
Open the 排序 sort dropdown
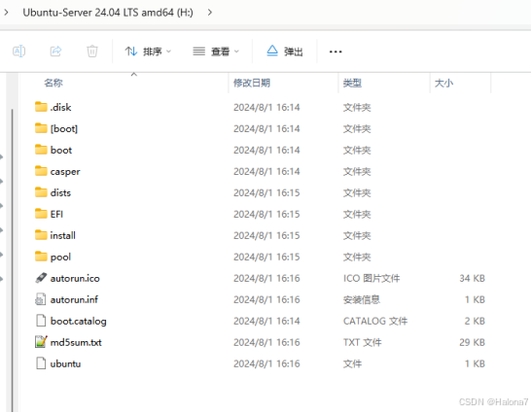[x=148, y=52]
